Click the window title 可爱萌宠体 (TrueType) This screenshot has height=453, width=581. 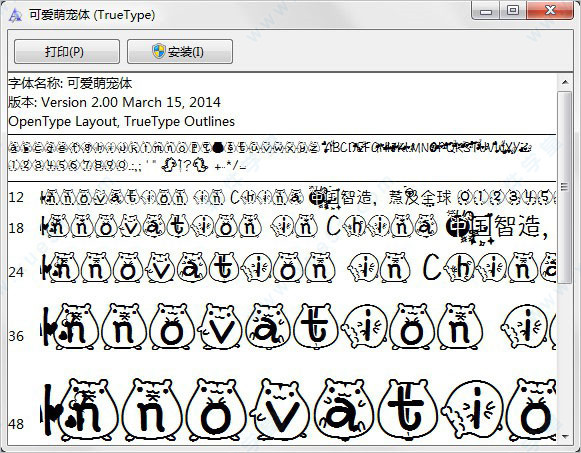point(92,15)
